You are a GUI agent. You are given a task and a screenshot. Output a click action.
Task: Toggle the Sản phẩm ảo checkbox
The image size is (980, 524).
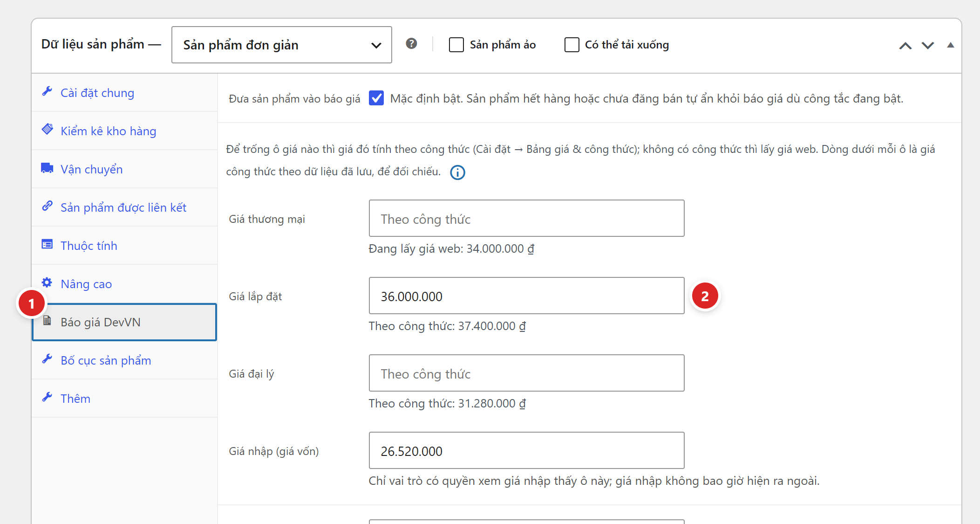click(x=456, y=45)
